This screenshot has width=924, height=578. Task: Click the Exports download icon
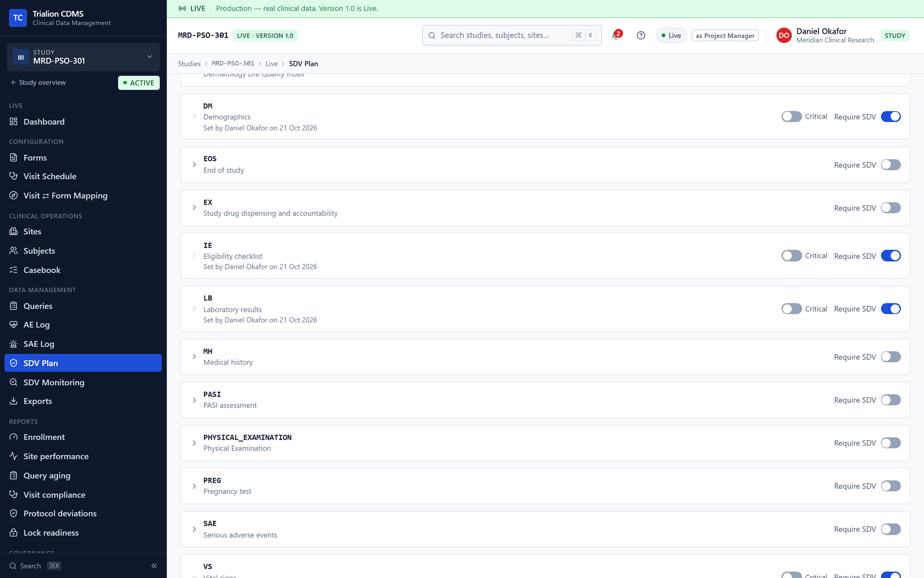[13, 401]
